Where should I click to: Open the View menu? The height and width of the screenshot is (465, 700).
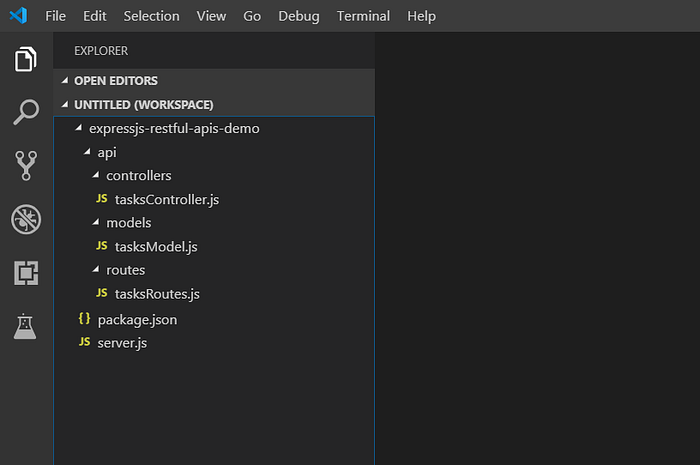point(211,16)
